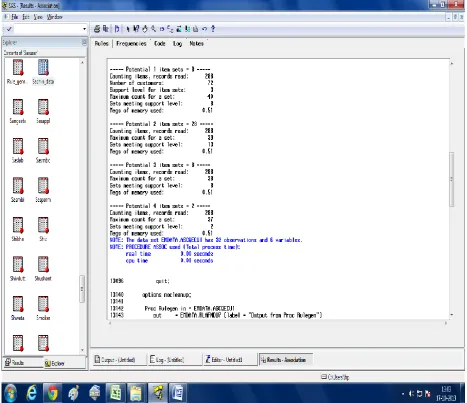467x403 pixels.
Task: Click inside the command input box
Action: click(48, 29)
